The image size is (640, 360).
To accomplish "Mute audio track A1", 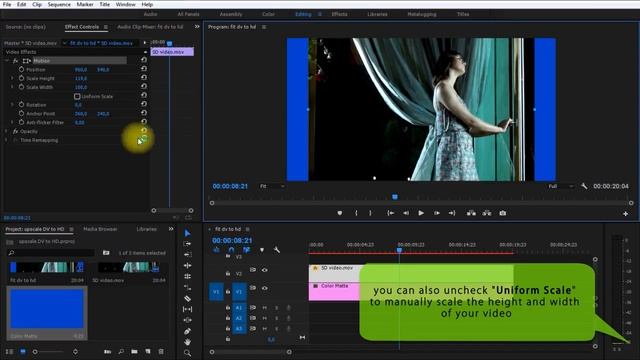I will click(x=264, y=308).
